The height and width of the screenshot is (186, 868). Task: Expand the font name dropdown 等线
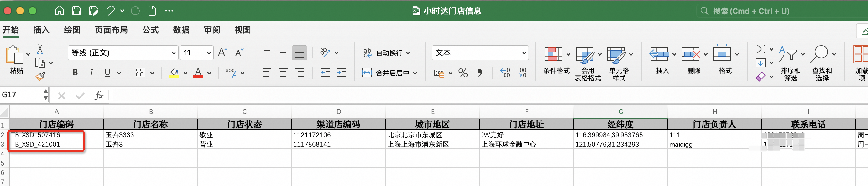[x=174, y=53]
